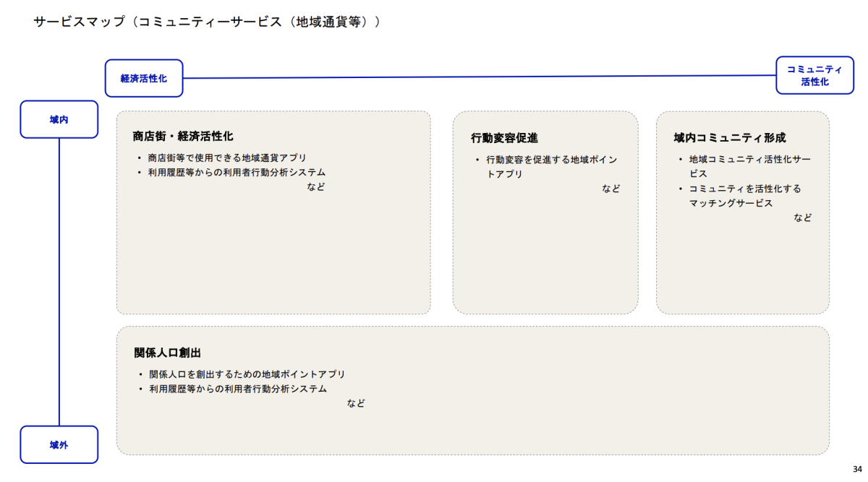Select the 域外 label box
The height and width of the screenshot is (482, 868).
(59, 444)
